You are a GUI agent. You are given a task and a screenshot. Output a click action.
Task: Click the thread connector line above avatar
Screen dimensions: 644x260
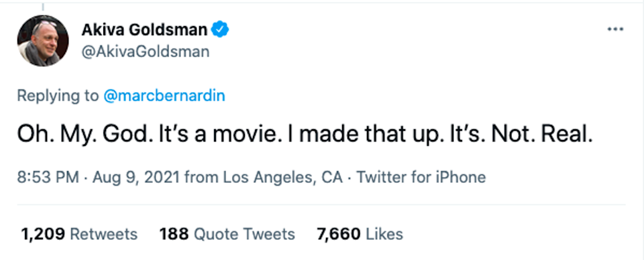tap(43, 6)
